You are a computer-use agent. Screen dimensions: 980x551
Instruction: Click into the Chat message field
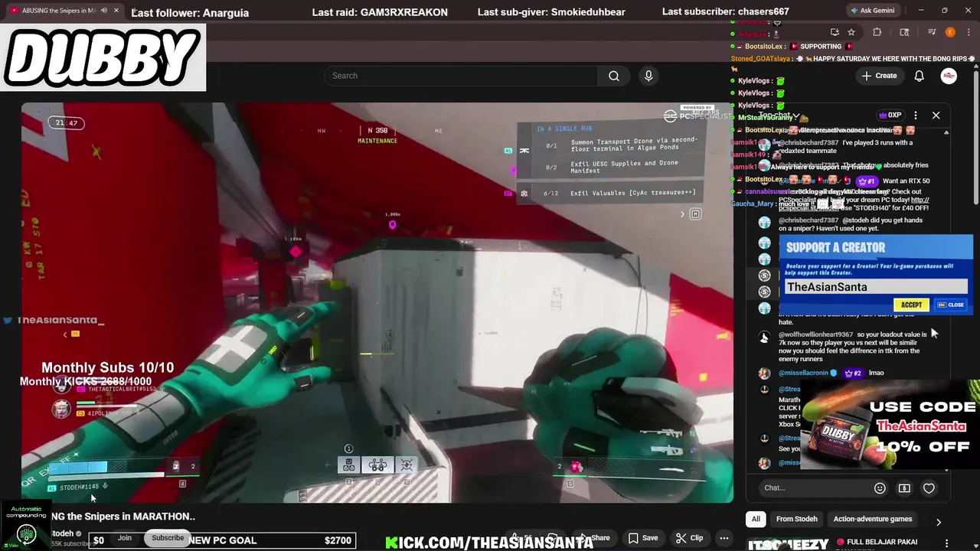pyautogui.click(x=815, y=487)
